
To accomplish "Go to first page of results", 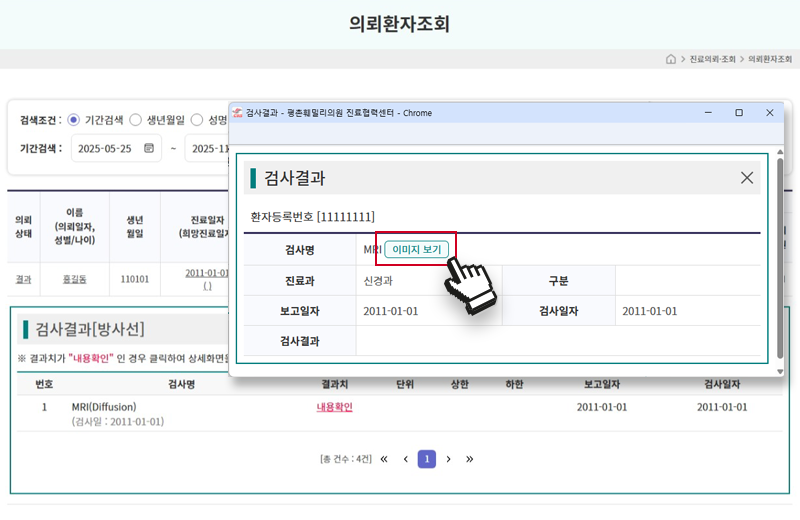I will pyautogui.click(x=384, y=459).
